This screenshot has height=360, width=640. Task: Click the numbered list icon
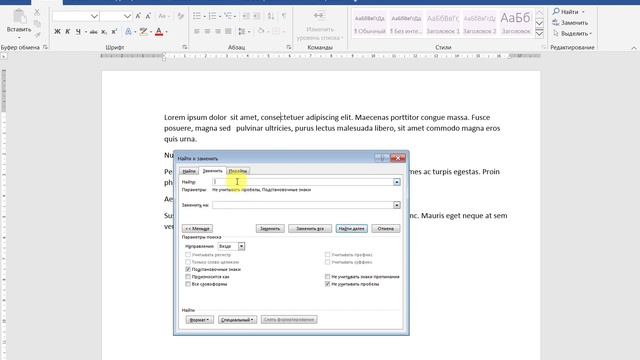(212, 16)
